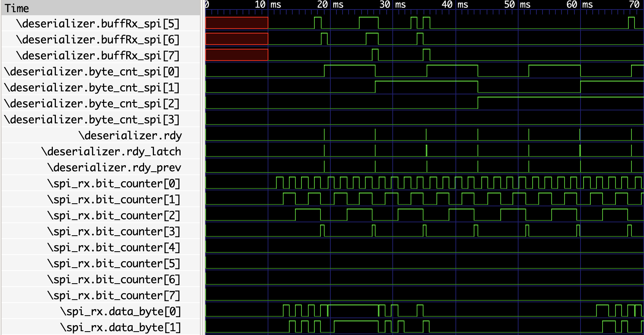Screen dimensions: 644x335
Task: Select the spi_rx.bit_counter[0] signal
Action: tap(113, 183)
